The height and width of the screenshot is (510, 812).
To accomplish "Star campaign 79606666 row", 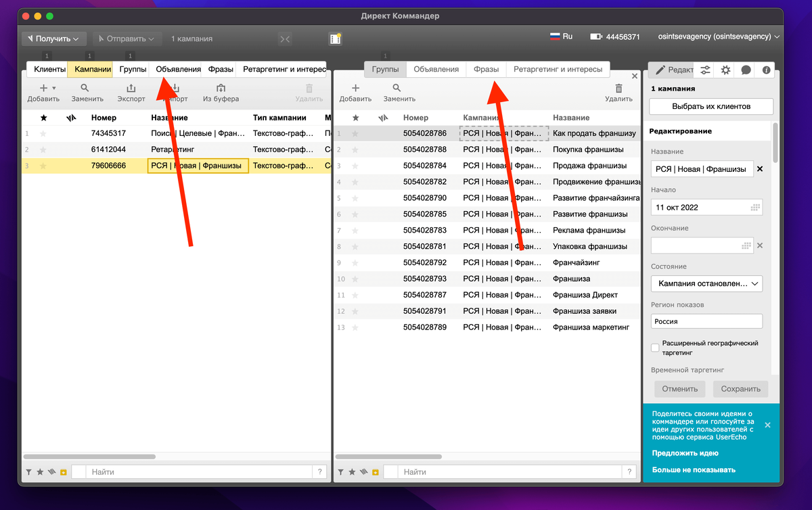I will click(43, 166).
